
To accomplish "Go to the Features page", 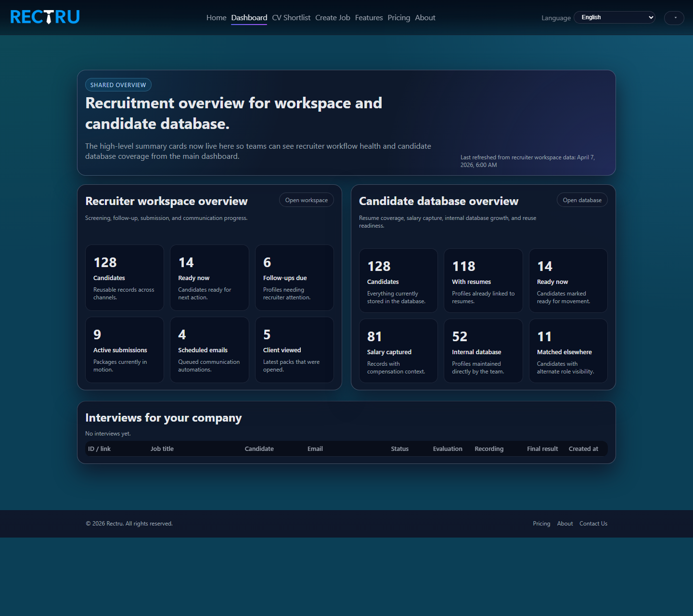I will (369, 17).
